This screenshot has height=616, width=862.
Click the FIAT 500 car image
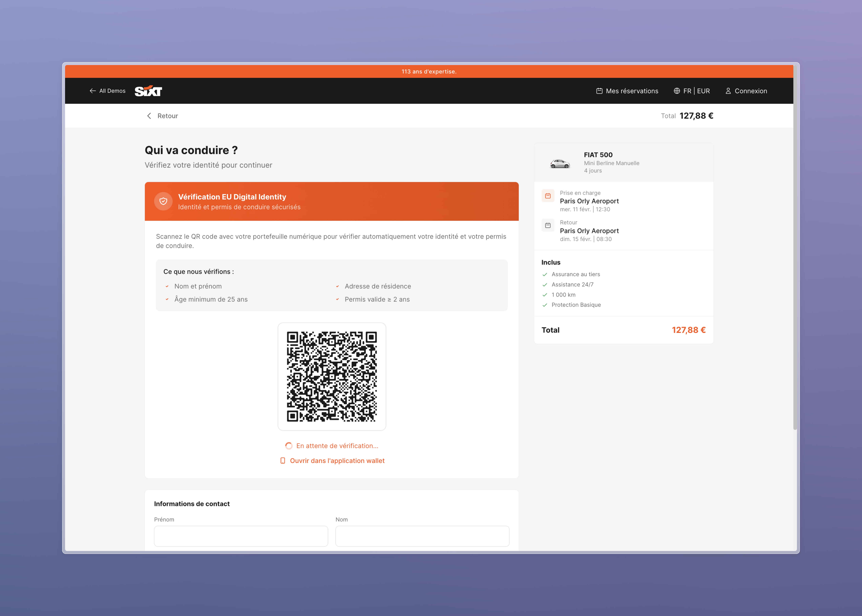pyautogui.click(x=560, y=164)
